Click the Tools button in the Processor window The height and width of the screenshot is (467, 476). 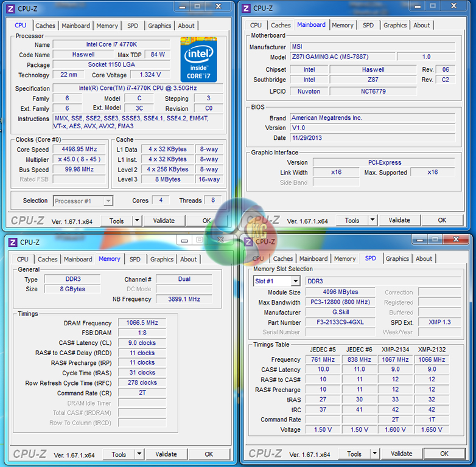tap(116, 221)
